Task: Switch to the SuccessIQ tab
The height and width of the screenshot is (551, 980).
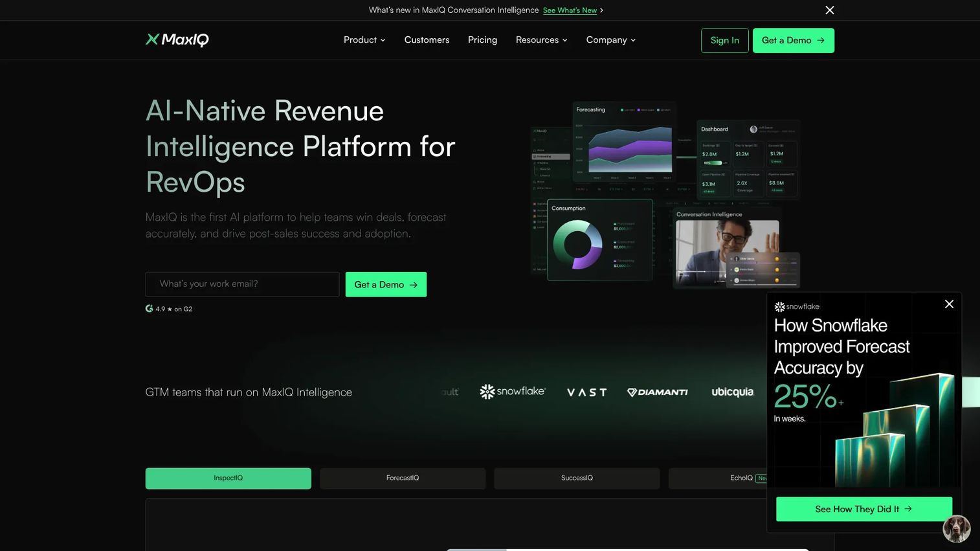Action: pyautogui.click(x=577, y=478)
